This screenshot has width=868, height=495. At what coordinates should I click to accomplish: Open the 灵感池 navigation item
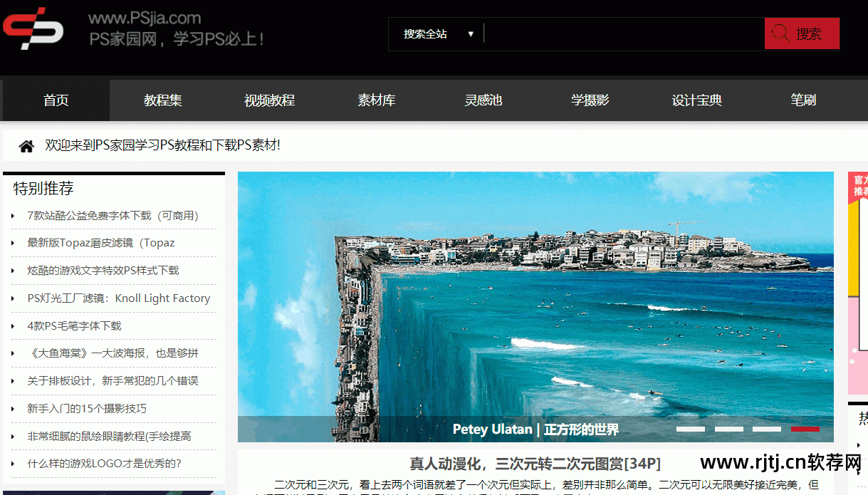[483, 100]
